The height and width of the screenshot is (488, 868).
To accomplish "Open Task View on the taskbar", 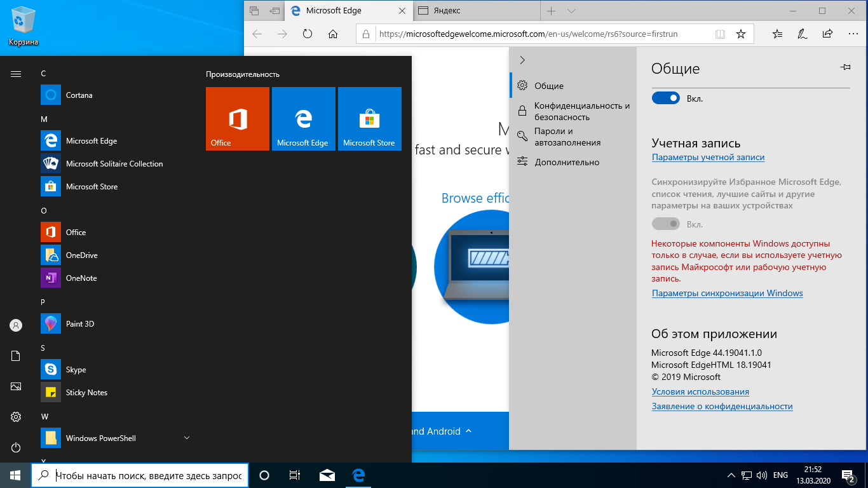I will [x=295, y=475].
